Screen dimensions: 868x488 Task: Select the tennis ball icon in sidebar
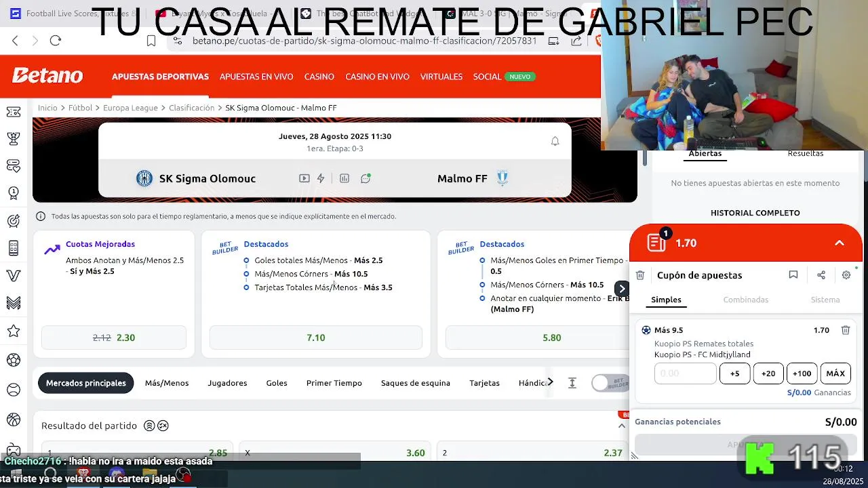tap(13, 390)
